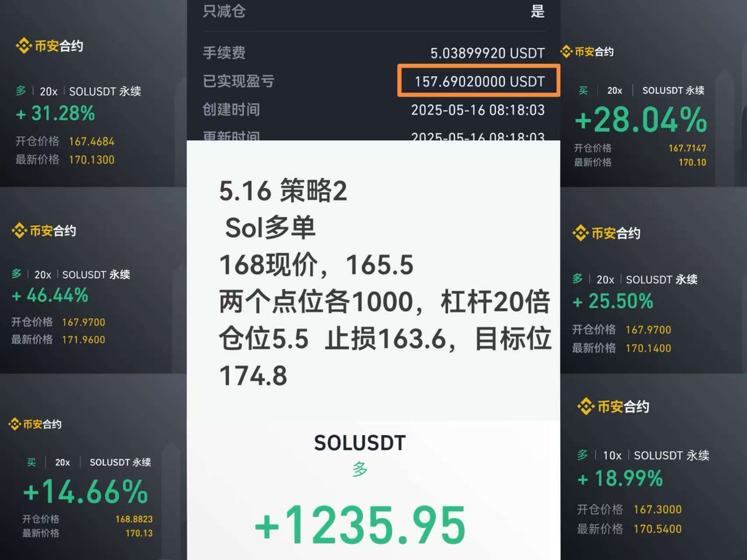Click the latest price 170.1400
The image size is (747, 560).
click(648, 348)
